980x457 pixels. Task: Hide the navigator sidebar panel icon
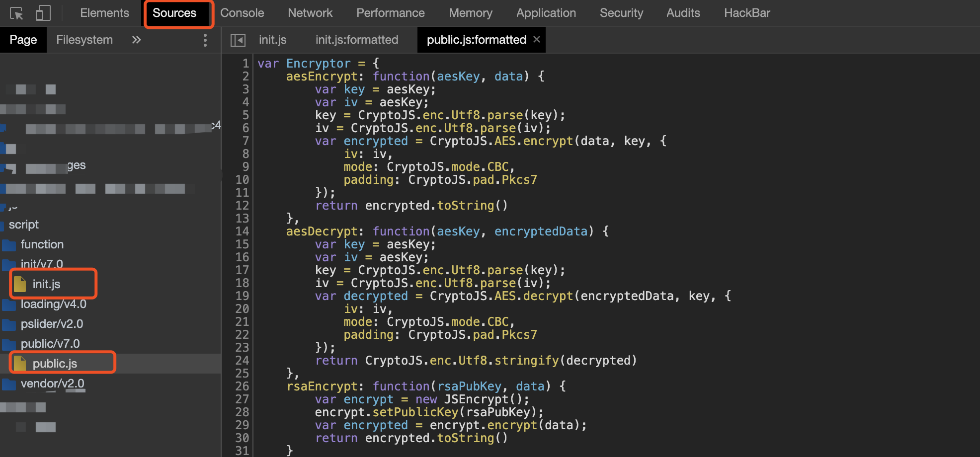[238, 40]
